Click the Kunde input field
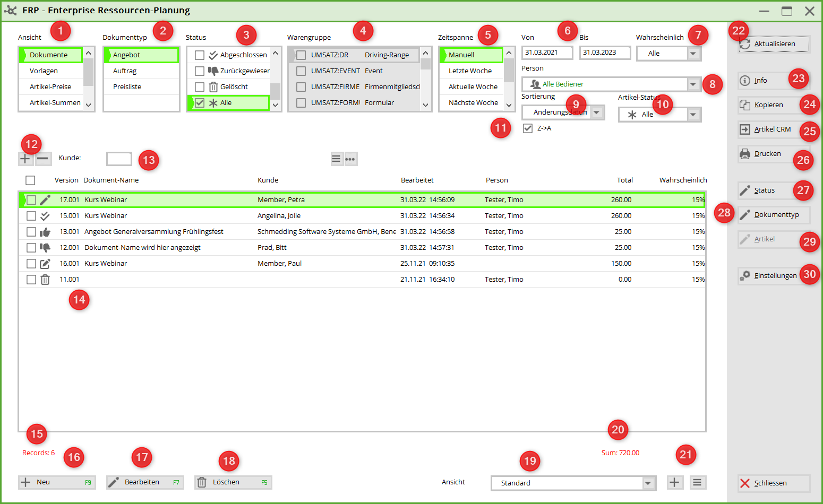 point(119,159)
